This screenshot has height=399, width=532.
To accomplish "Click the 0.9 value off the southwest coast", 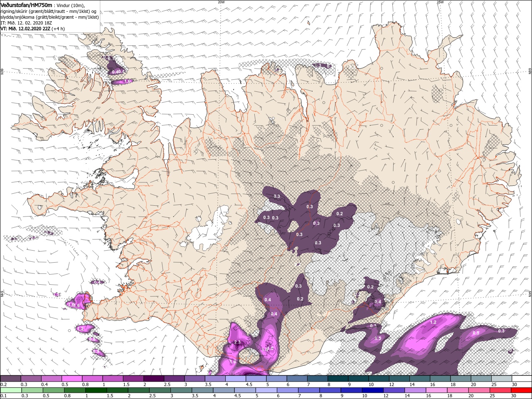I will [x=96, y=352].
